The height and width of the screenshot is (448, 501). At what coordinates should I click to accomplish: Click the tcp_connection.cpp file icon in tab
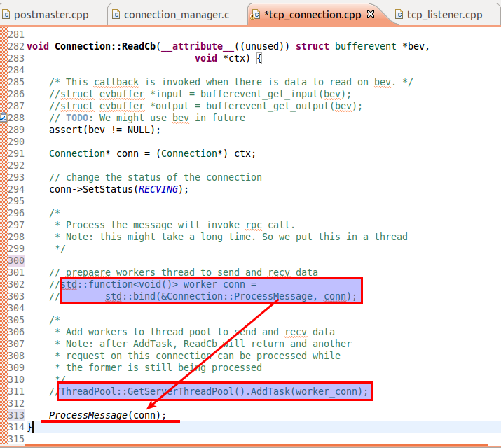coord(256,14)
